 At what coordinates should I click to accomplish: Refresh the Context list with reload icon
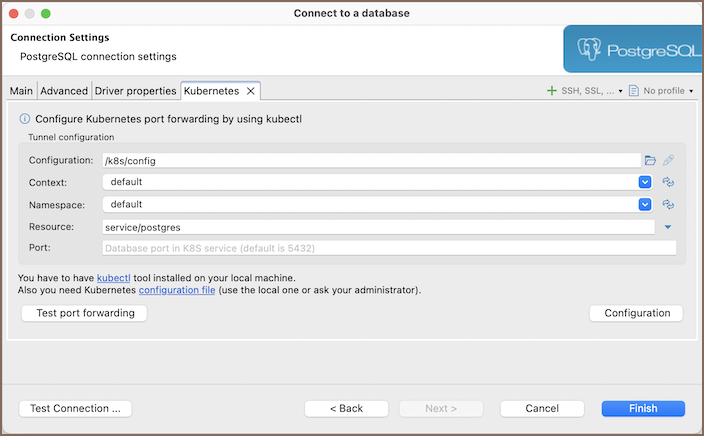point(668,182)
